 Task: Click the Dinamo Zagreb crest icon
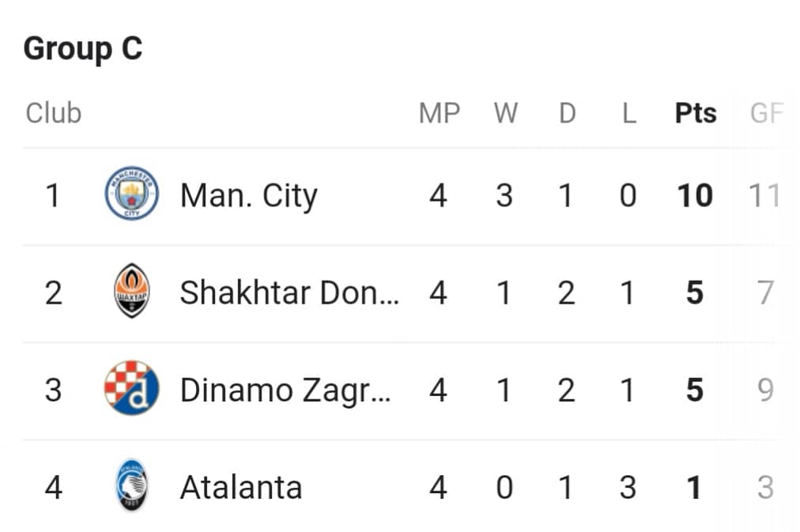click(x=132, y=387)
